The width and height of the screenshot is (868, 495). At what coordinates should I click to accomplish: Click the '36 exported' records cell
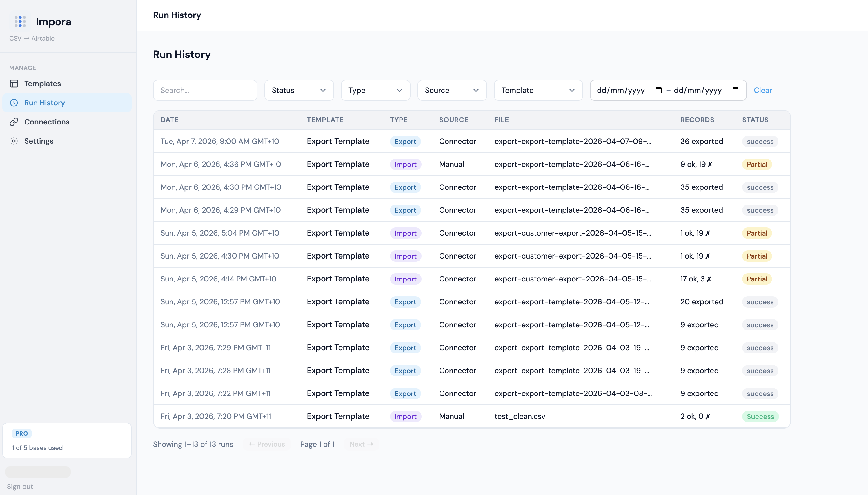[702, 141]
